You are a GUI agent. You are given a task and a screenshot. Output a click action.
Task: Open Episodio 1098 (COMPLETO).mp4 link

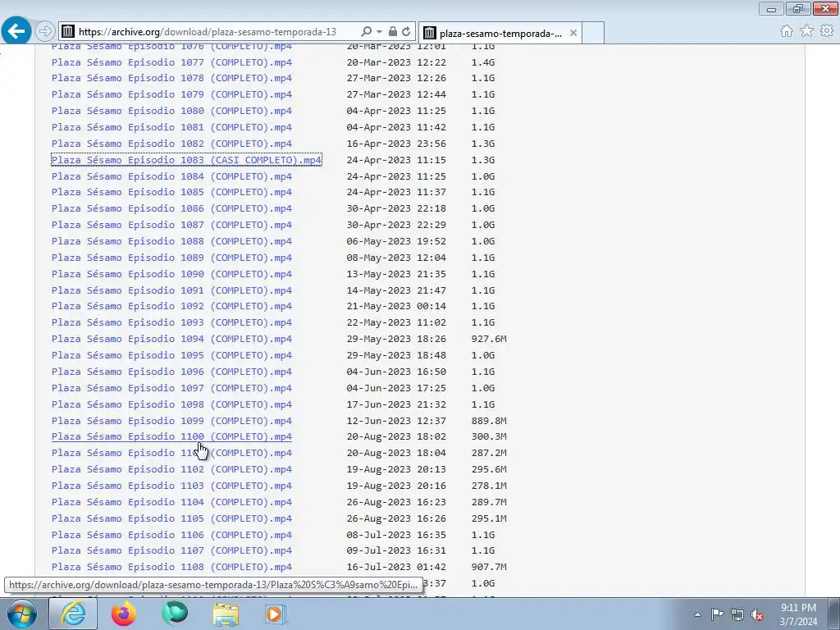[x=171, y=404]
